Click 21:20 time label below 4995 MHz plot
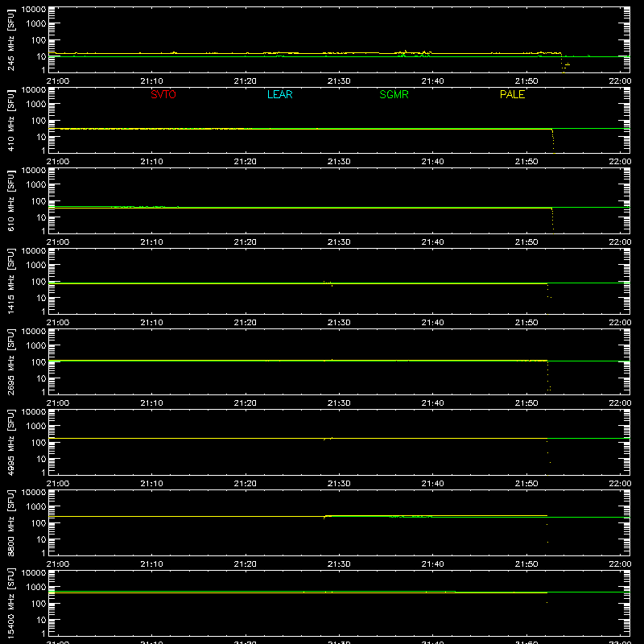 click(246, 484)
